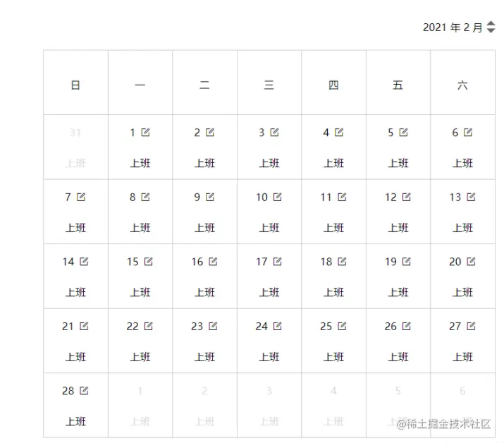Click the edit icon beside day 27
Screen dimensions: 504x443
(471, 326)
